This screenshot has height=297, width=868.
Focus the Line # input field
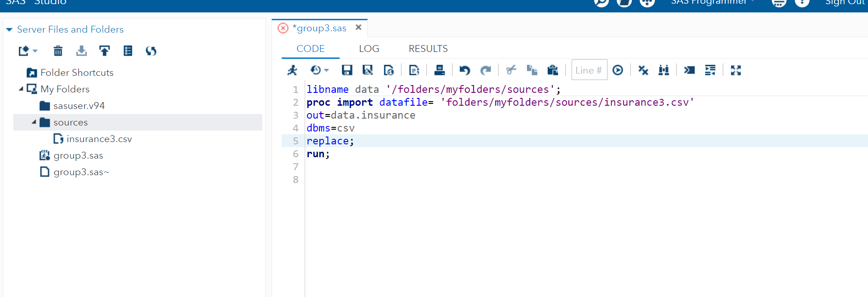click(x=589, y=70)
